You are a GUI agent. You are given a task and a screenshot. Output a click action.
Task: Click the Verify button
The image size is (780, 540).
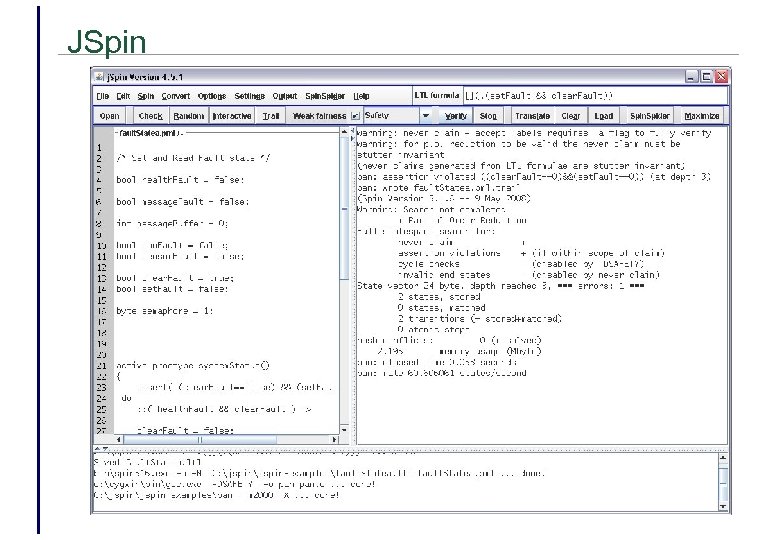(x=456, y=116)
